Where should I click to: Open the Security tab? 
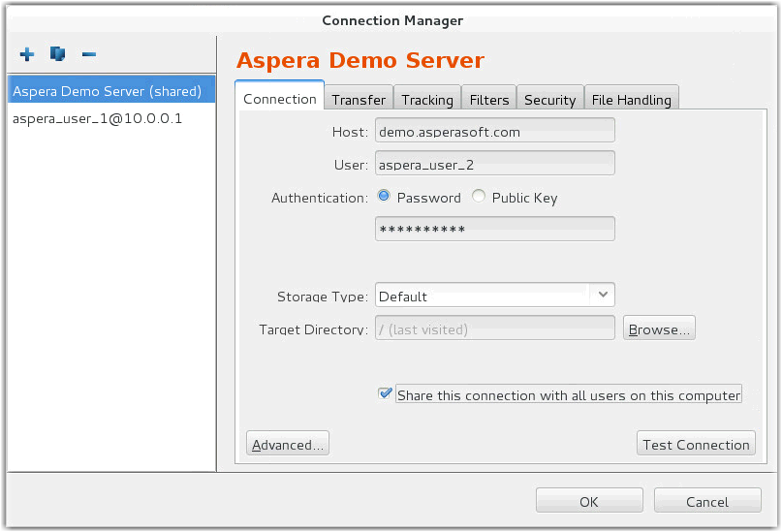pos(549,98)
